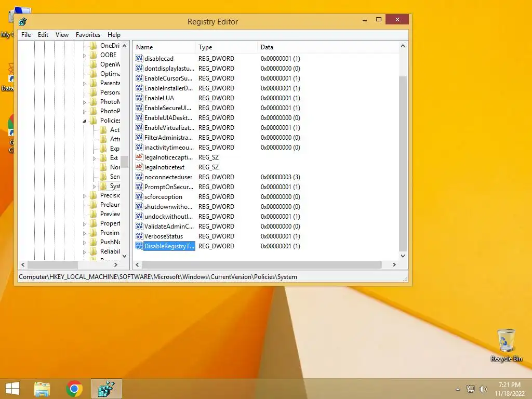Click the tree pane horizontal scroll-left arrow
The image size is (532, 399).
[x=23, y=264]
